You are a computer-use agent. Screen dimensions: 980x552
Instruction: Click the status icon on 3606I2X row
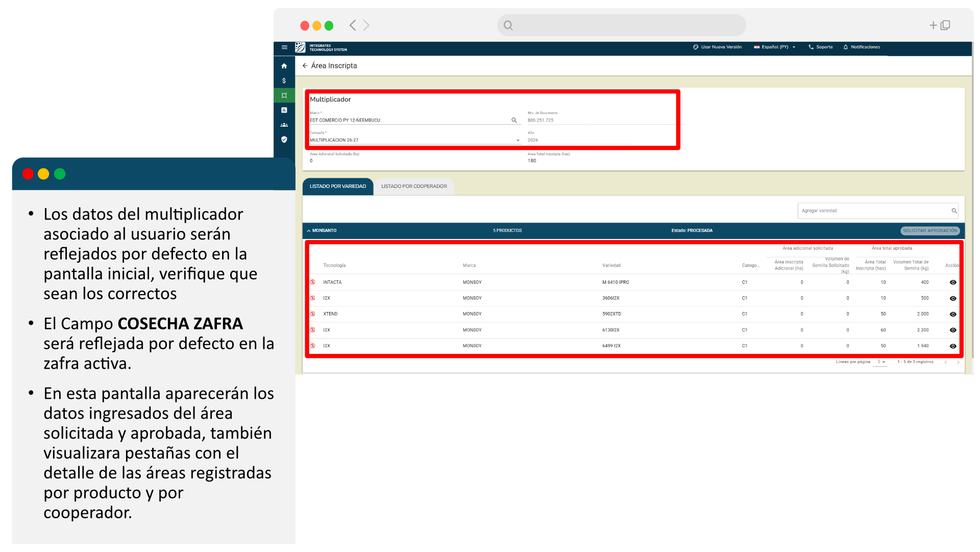(x=313, y=298)
